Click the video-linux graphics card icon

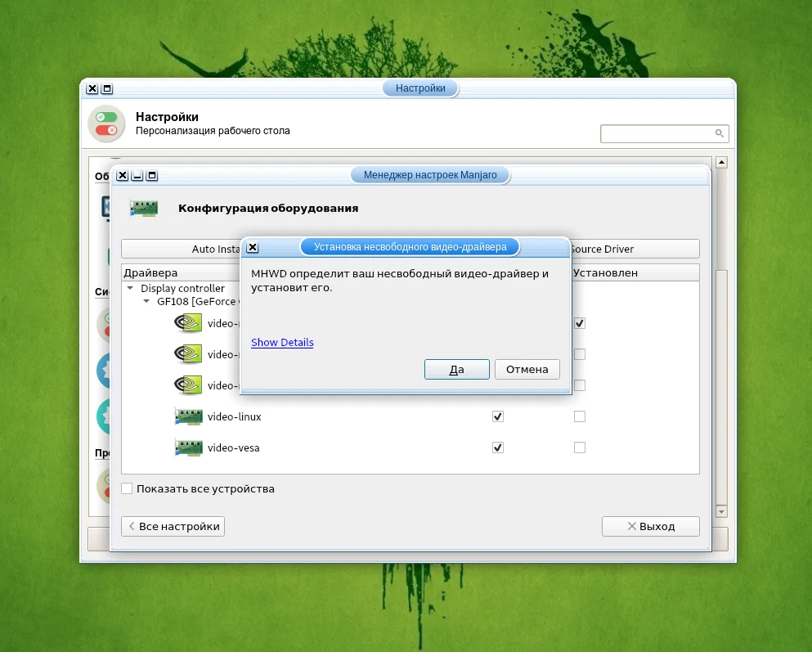(x=189, y=416)
